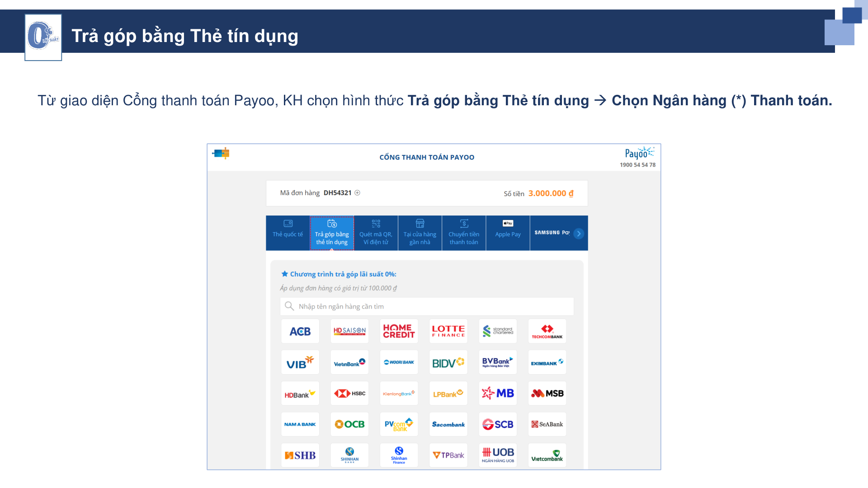Select VIB bank logo
868x488 pixels.
tap(300, 362)
